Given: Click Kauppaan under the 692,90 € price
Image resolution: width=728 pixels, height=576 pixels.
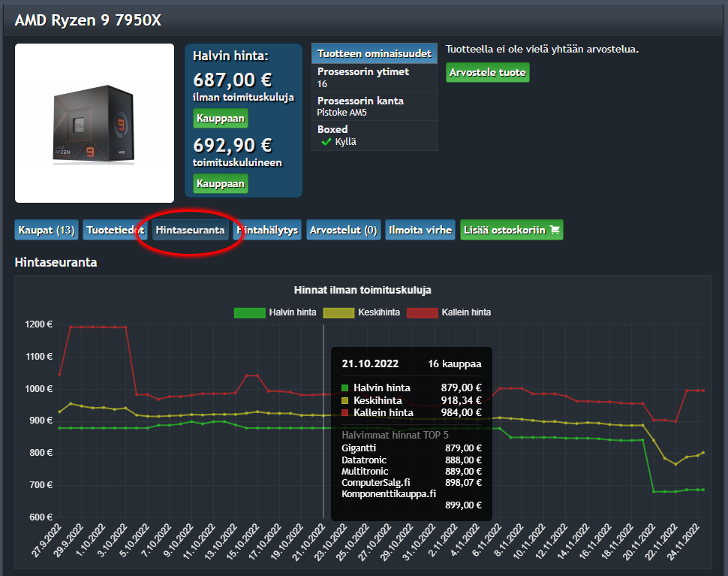Looking at the screenshot, I should tap(220, 183).
